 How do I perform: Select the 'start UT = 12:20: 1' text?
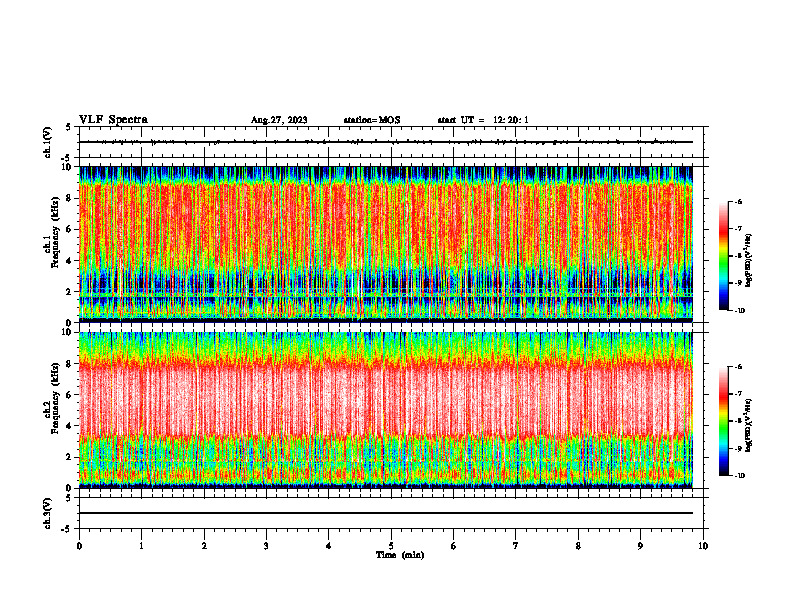(x=483, y=120)
